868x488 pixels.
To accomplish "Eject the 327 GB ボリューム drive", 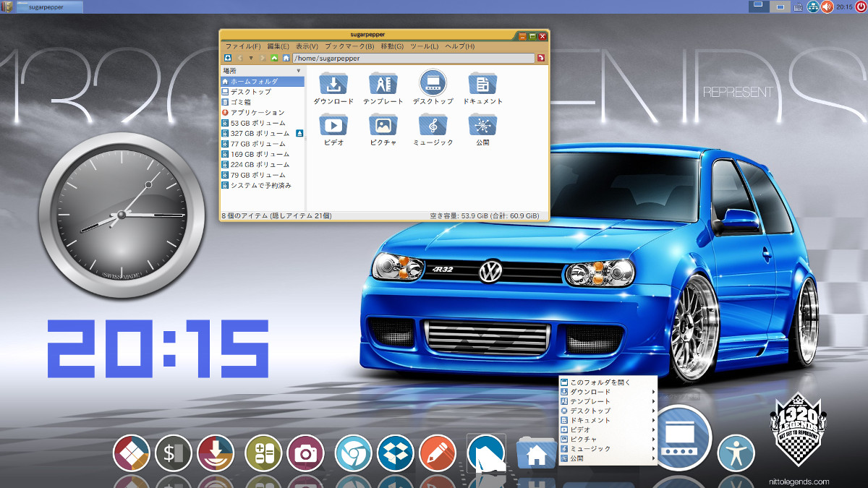I will tap(299, 134).
